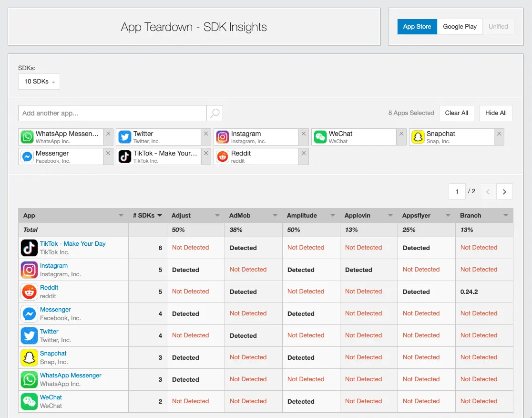Remove Twitter chip with its X
The image size is (532, 418).
click(x=206, y=134)
